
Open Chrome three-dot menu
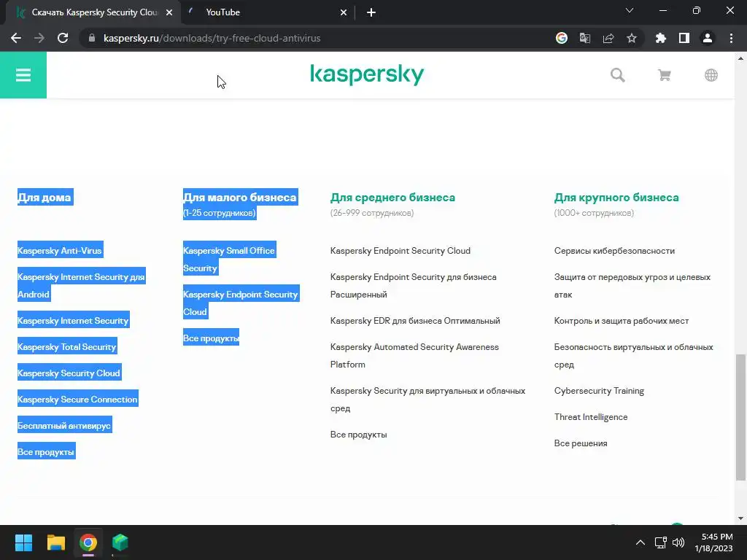[731, 38]
